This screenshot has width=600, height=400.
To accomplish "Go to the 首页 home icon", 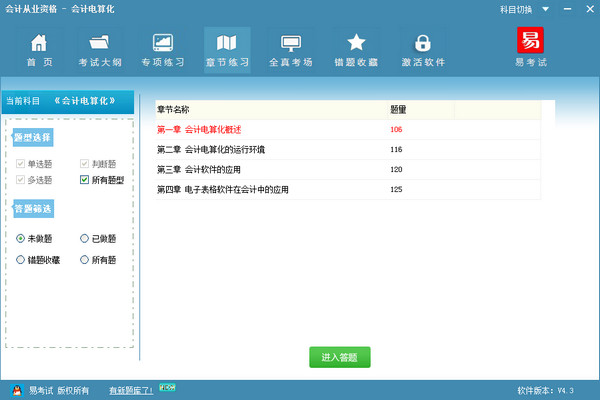I will pos(39,42).
